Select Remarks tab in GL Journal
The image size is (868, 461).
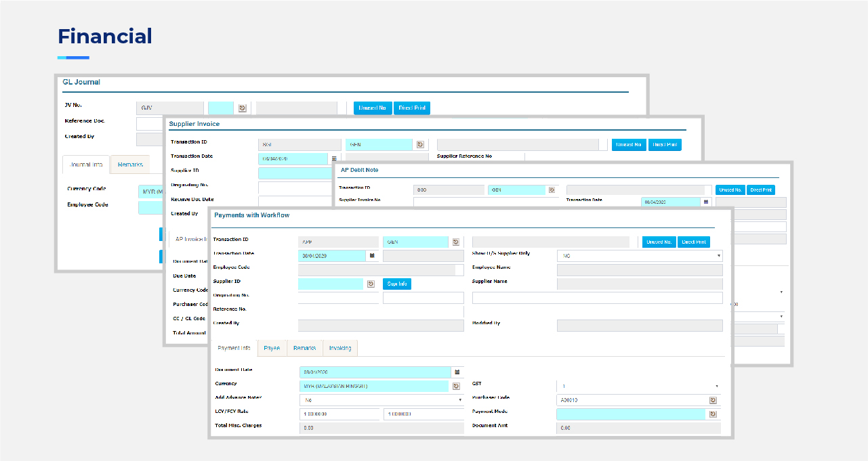tap(130, 164)
